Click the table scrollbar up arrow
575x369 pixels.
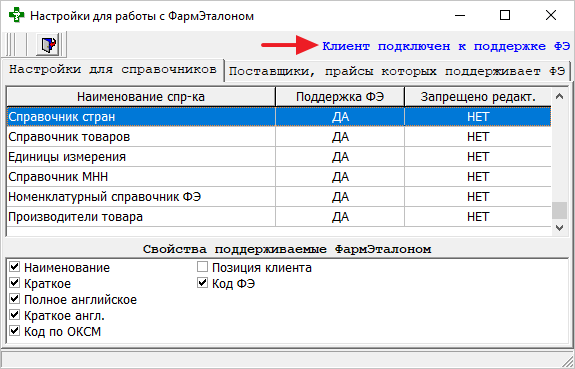559,96
